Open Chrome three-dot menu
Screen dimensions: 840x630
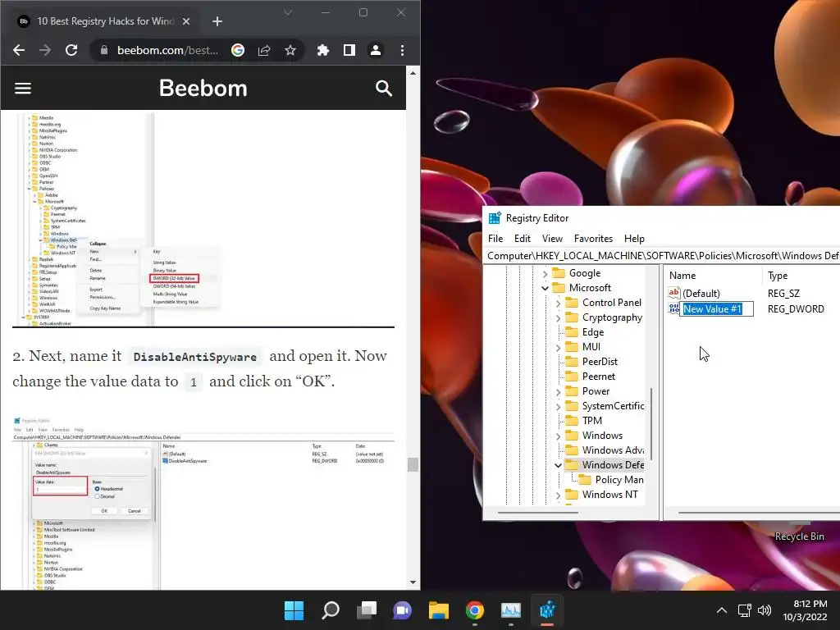coord(402,50)
